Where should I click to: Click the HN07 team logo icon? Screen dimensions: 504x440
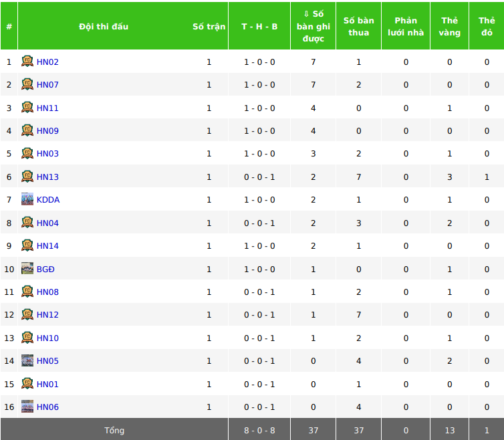(x=27, y=84)
